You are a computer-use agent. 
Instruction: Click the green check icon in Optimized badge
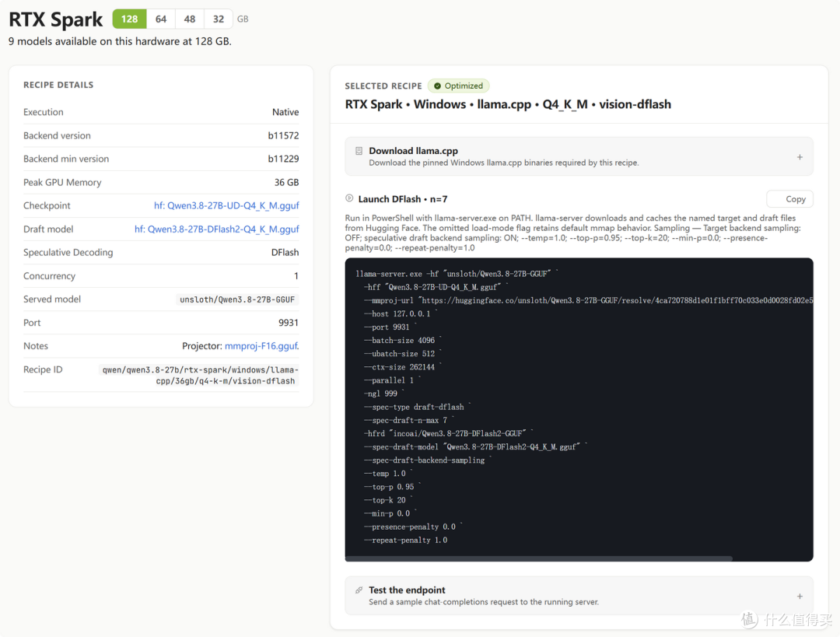438,86
